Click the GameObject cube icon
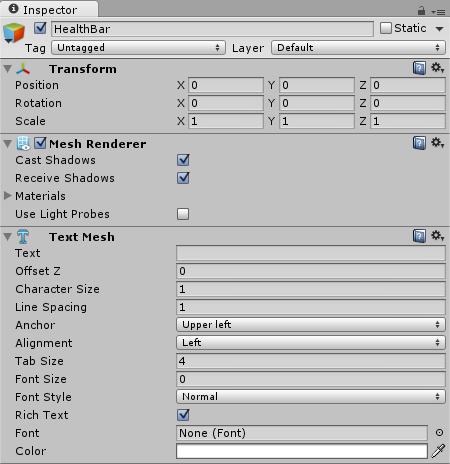 click(14, 33)
